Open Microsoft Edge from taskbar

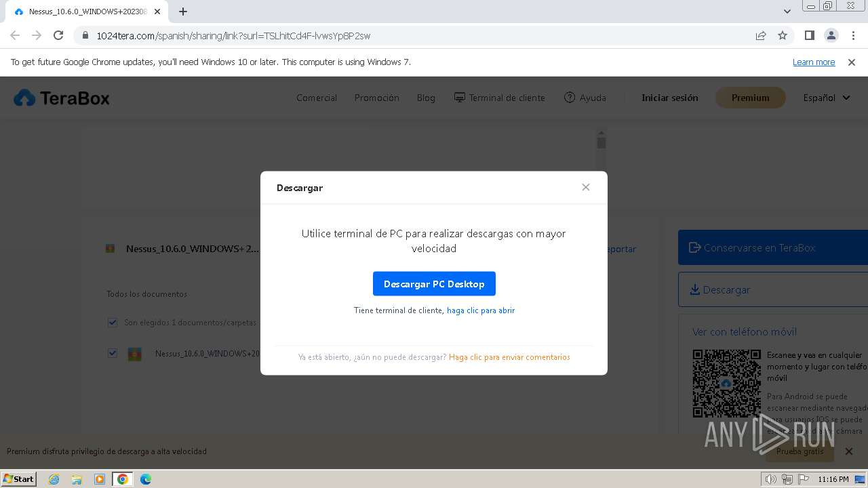pos(145,479)
